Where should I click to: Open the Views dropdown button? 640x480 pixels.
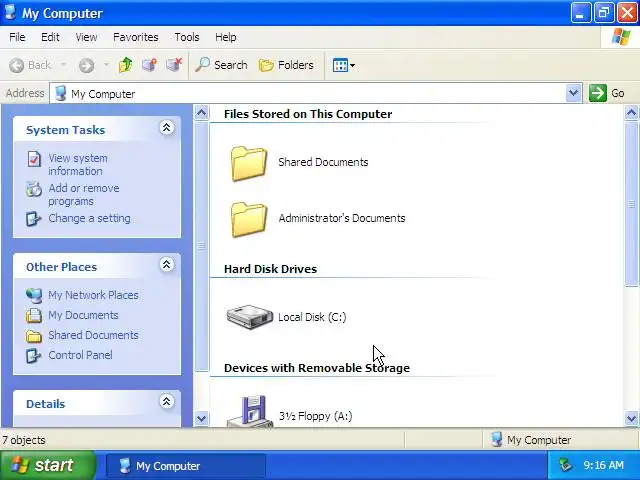[x=344, y=65]
